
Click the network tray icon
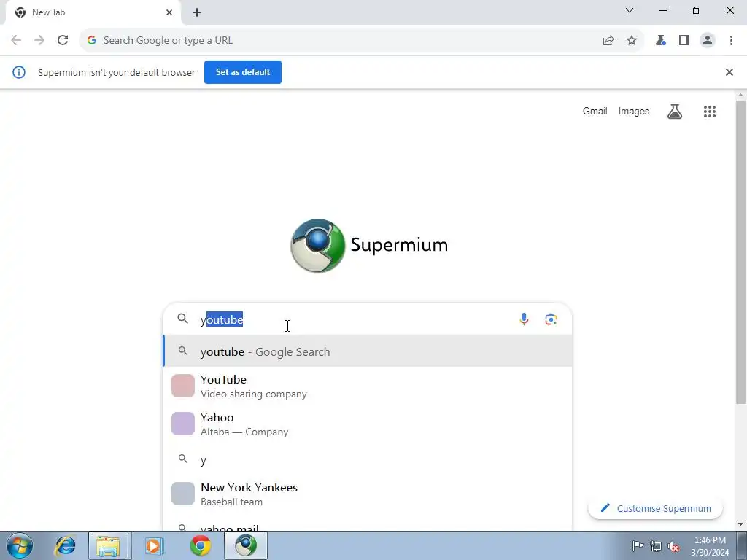pyautogui.click(x=656, y=546)
